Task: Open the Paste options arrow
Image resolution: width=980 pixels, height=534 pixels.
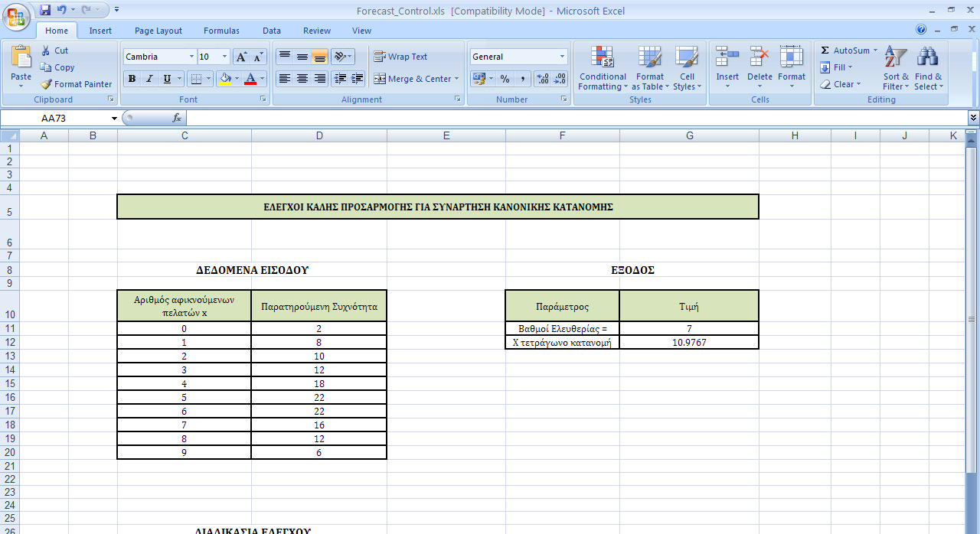Action: tap(21, 86)
